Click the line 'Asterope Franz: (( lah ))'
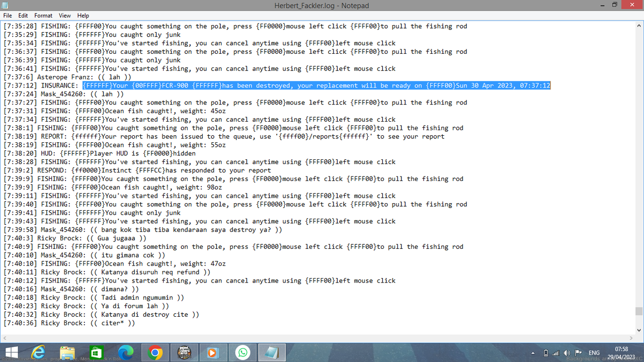The image size is (644, 362). pos(67,77)
